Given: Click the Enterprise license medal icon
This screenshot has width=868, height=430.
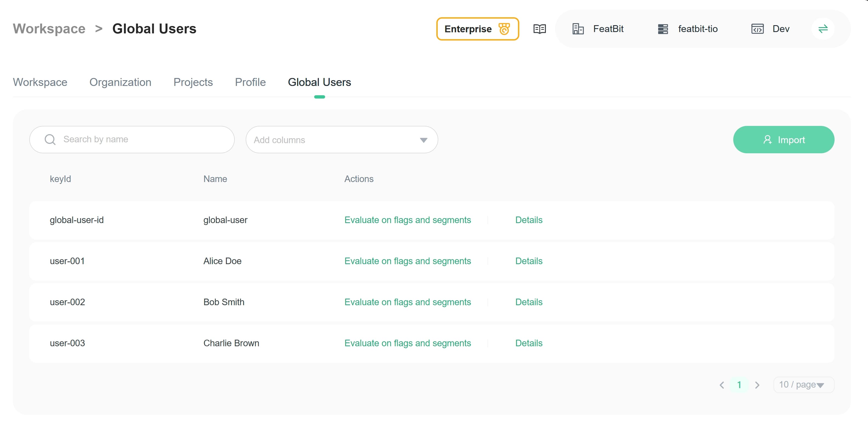Looking at the screenshot, I should click(504, 29).
